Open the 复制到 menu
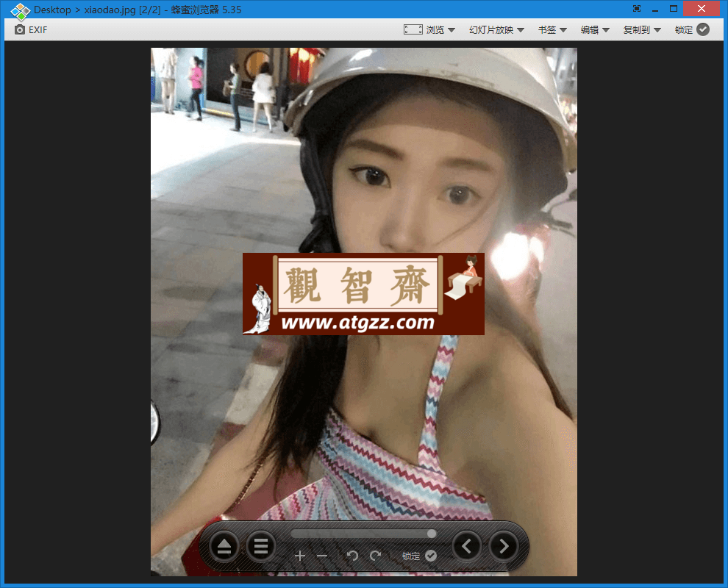 (637, 29)
